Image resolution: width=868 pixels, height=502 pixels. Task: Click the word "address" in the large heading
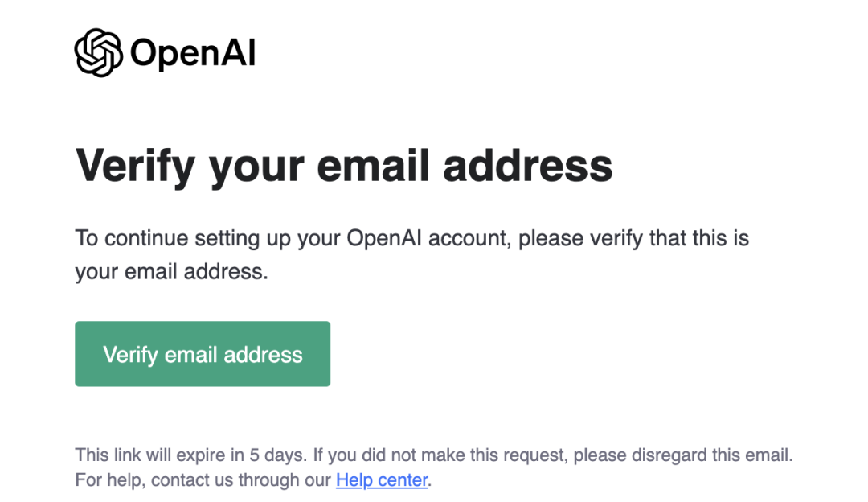(x=528, y=166)
